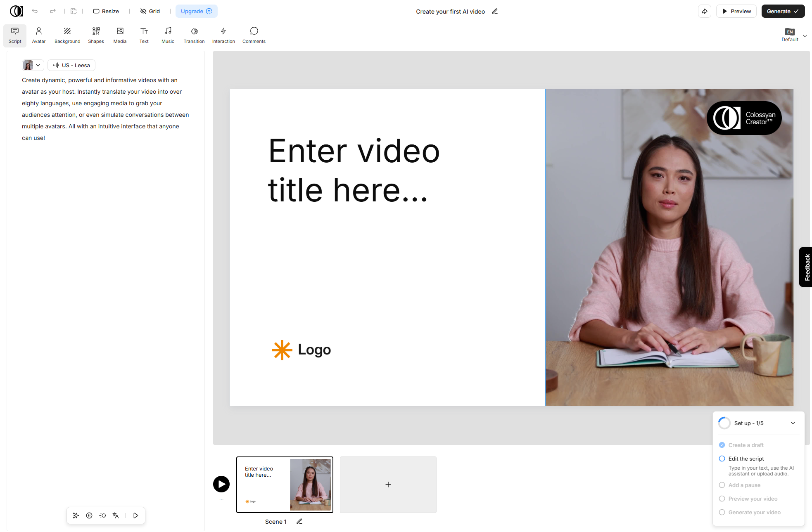Click the translate script icon
Viewport: 812px width, 532px height.
click(116, 515)
